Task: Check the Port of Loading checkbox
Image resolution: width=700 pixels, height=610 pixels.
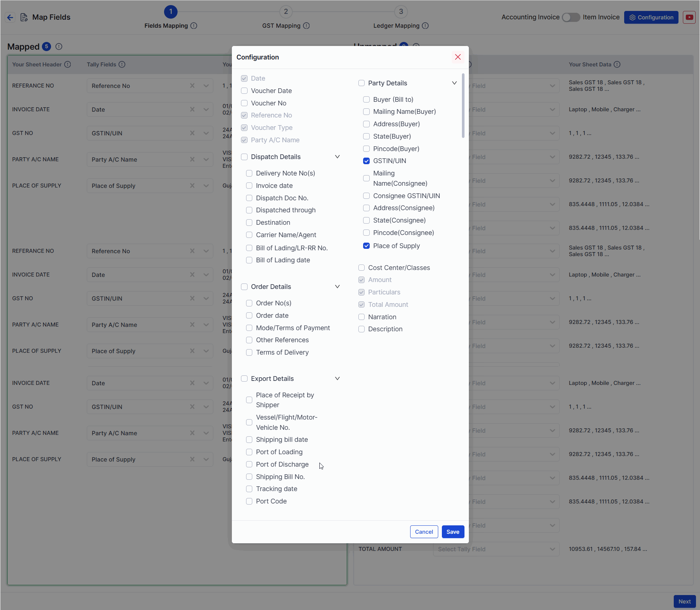Action: point(249,452)
